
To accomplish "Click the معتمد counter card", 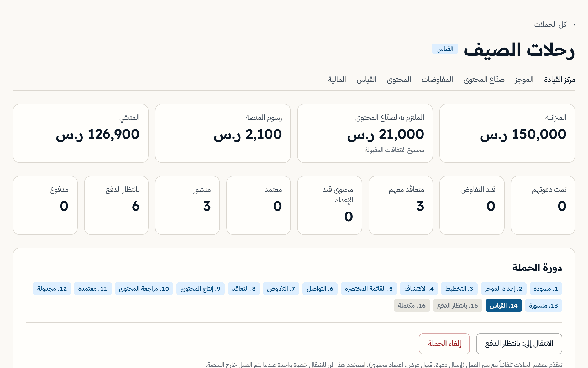I will [258, 205].
